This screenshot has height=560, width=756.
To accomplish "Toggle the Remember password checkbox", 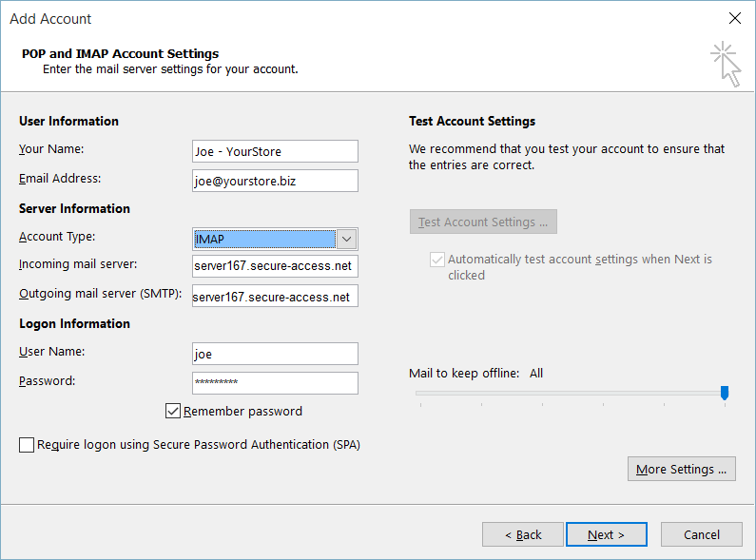I will 173,411.
